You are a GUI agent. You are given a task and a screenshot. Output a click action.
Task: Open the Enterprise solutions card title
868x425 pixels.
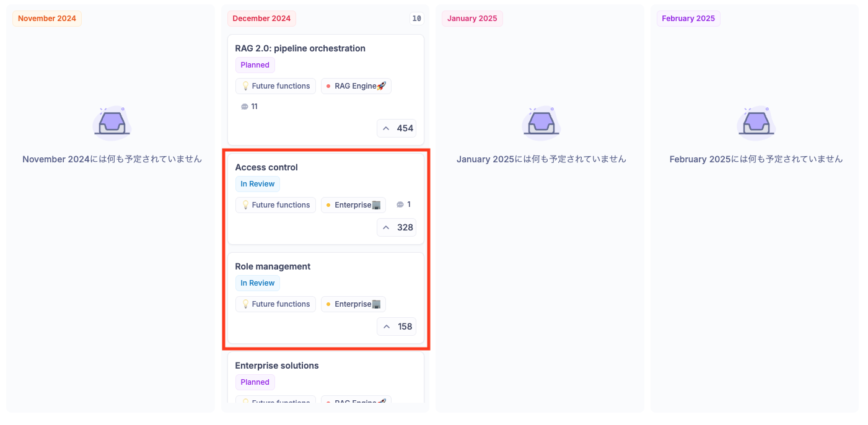(277, 366)
